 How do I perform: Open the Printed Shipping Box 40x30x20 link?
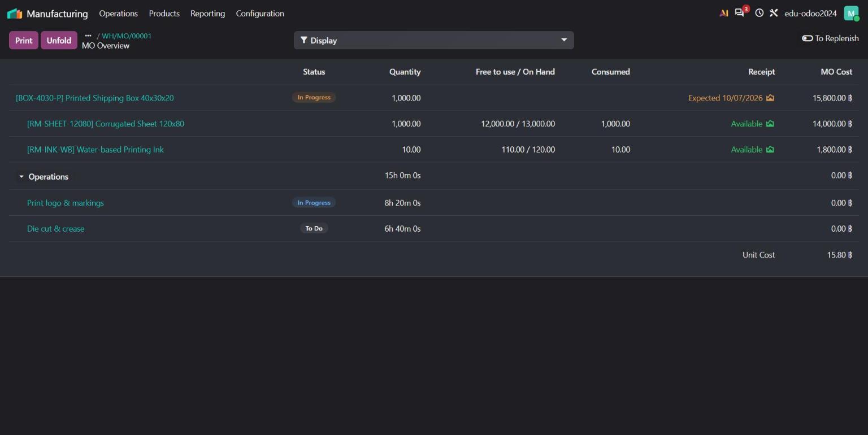click(95, 98)
